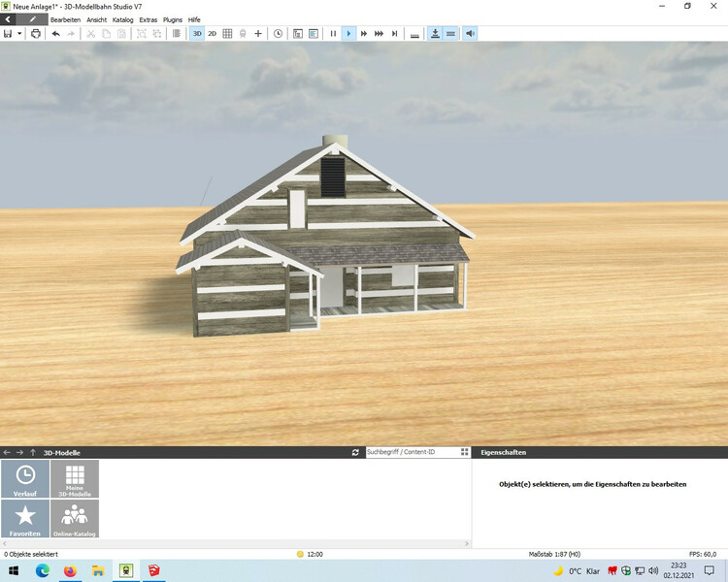Toggle sound with the speaker icon
728x582 pixels.
(x=470, y=33)
